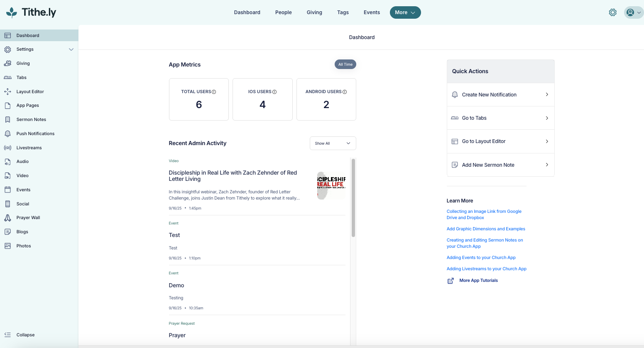
Task: Select Prayer Wall label in the sidebar
Action: tap(28, 218)
